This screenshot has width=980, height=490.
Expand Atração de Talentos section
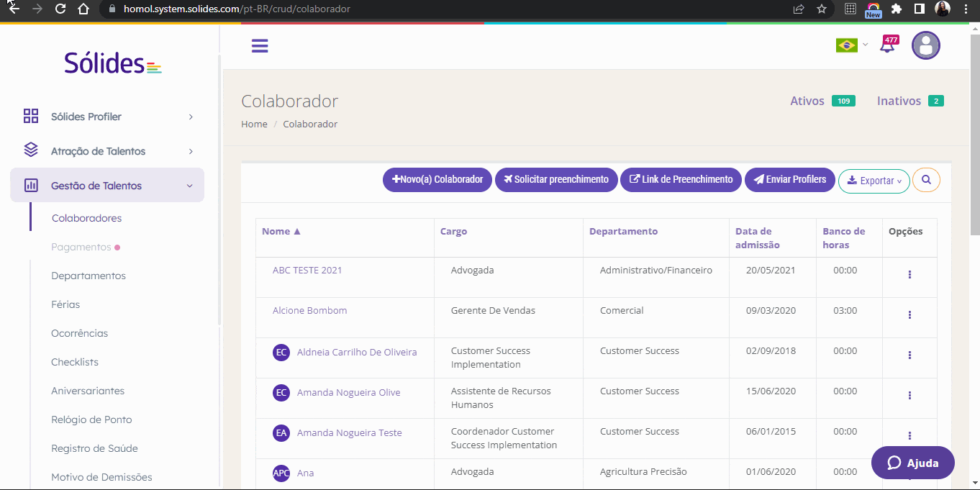point(107,151)
